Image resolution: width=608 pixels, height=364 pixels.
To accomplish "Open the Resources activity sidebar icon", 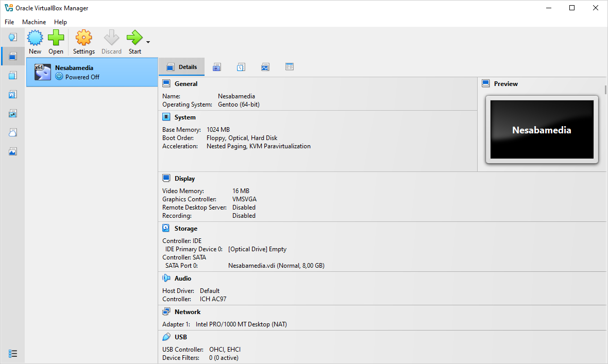I will [x=12, y=151].
